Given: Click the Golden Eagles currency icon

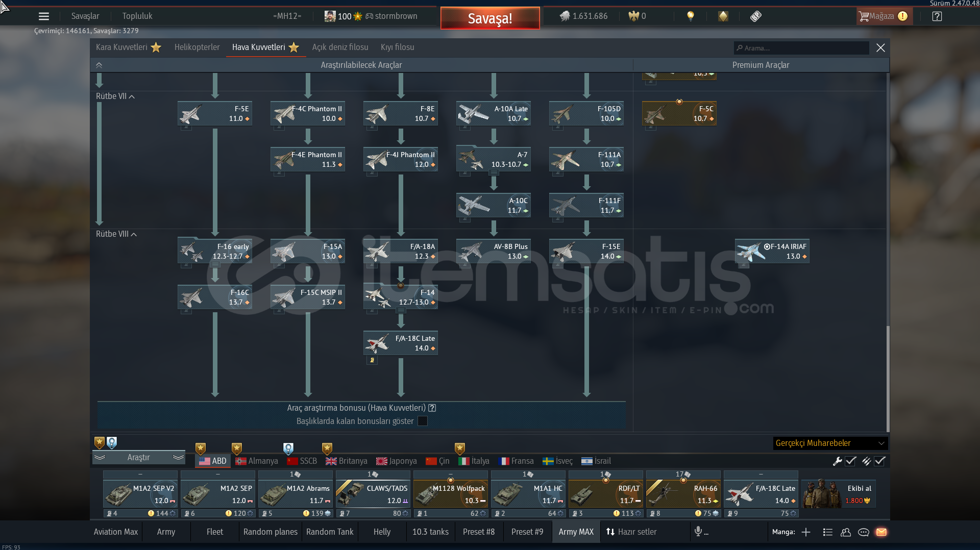Looking at the screenshot, I should point(633,16).
